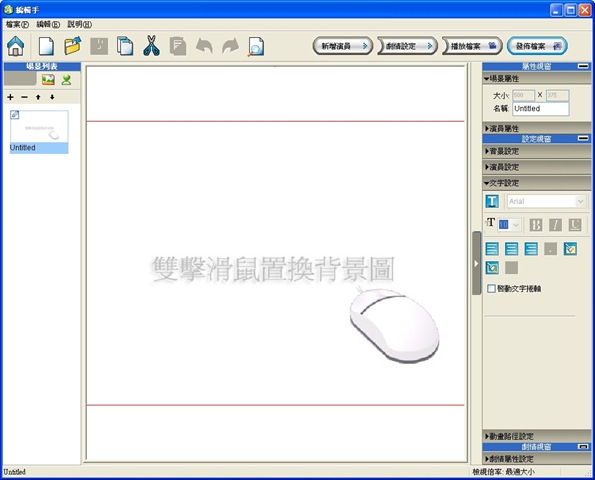Remove scene with minus icon
The width and height of the screenshot is (595, 480).
(25, 97)
